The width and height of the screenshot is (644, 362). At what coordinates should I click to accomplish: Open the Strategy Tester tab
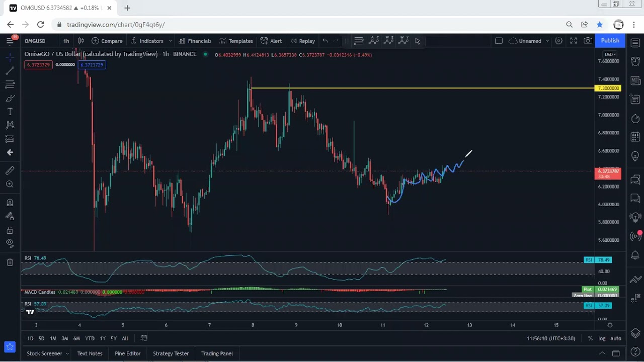tap(171, 353)
